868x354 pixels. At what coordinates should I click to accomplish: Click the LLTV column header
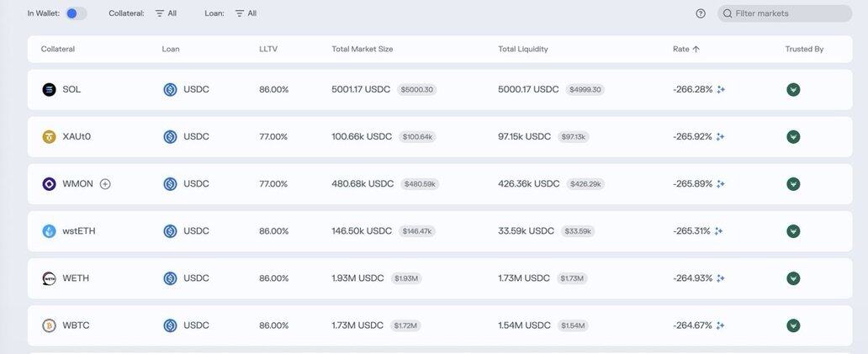click(268, 49)
